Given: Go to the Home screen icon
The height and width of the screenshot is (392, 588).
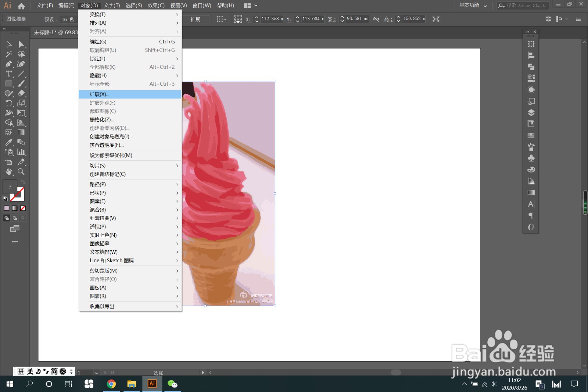Looking at the screenshot, I should pos(21,6).
